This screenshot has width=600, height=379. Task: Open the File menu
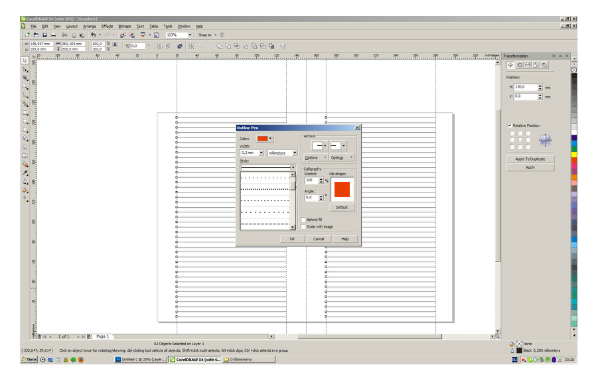[x=34, y=26]
